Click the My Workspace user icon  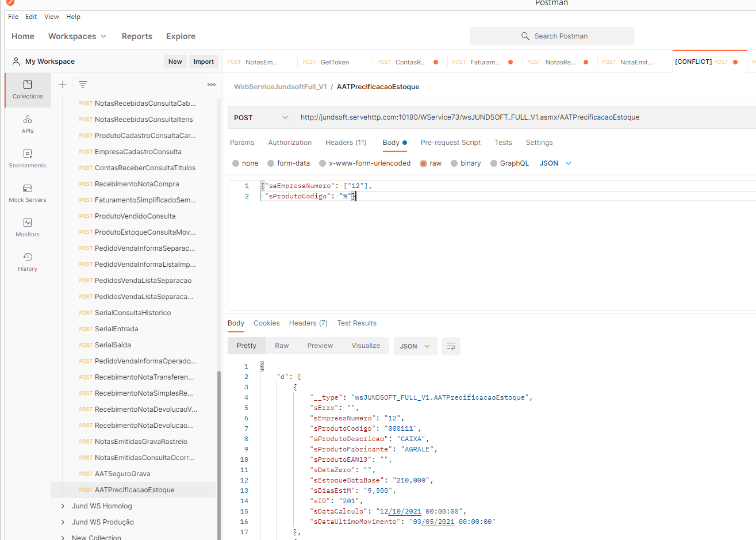tap(16, 62)
